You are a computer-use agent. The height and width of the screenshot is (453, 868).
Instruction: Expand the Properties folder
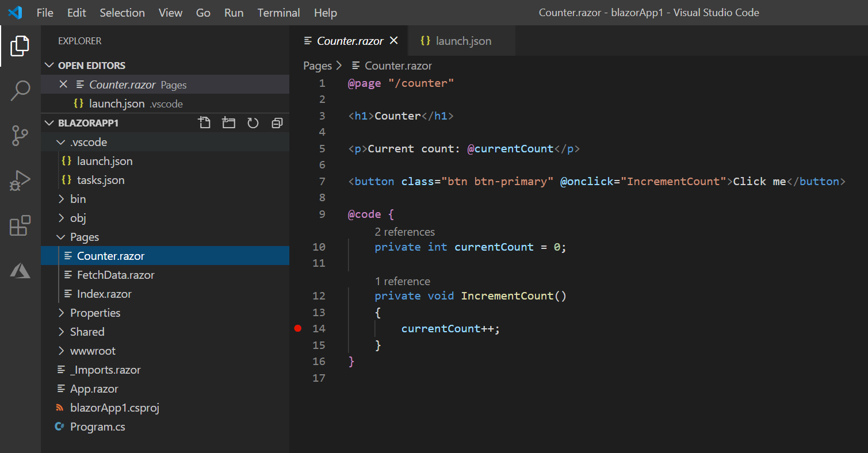61,313
